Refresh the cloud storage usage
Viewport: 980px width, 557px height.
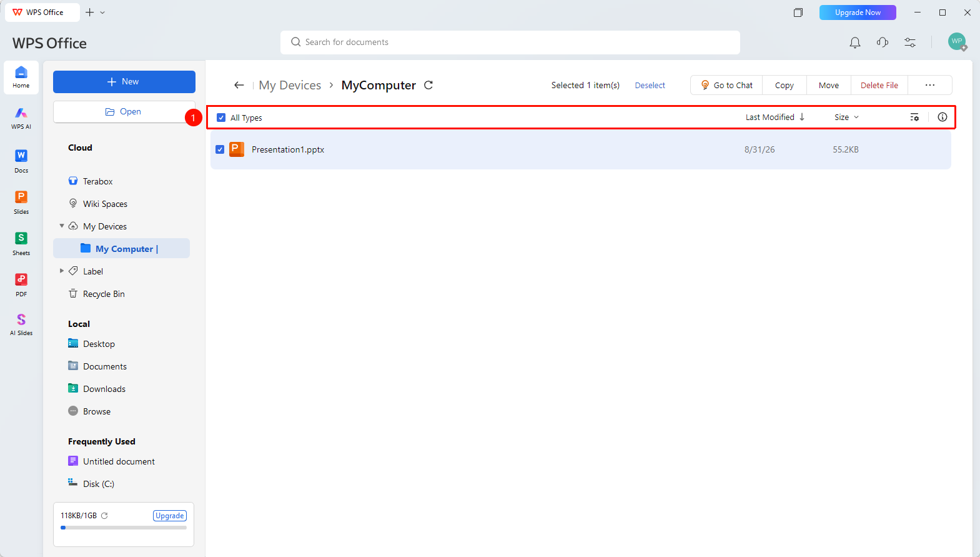(105, 516)
